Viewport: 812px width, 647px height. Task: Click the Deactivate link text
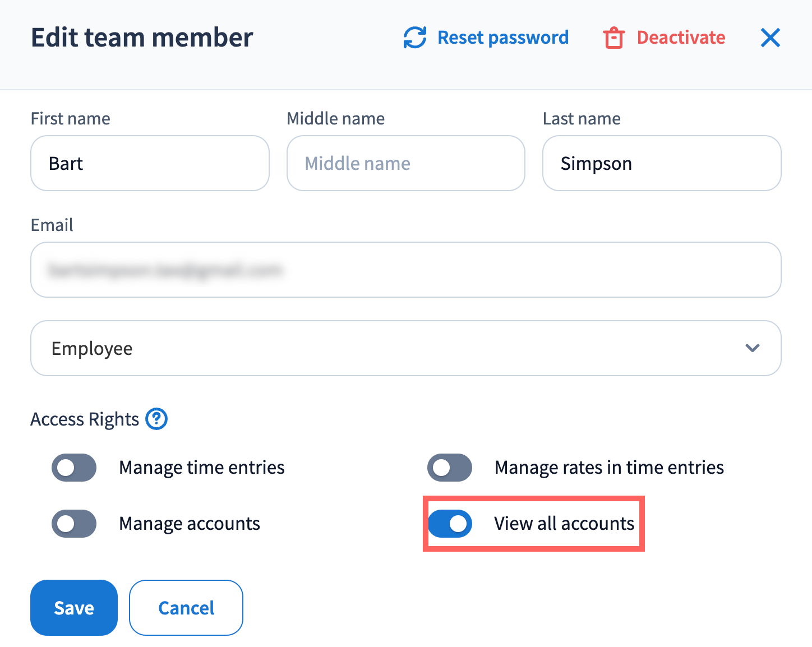point(681,38)
